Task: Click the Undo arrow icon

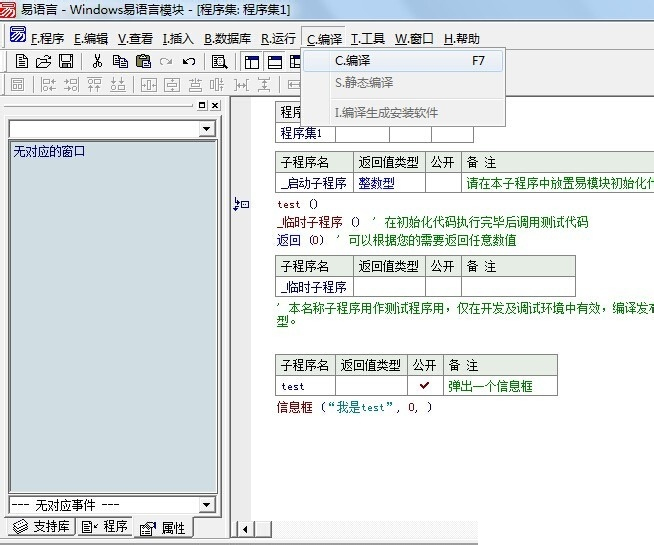Action: tap(188, 62)
